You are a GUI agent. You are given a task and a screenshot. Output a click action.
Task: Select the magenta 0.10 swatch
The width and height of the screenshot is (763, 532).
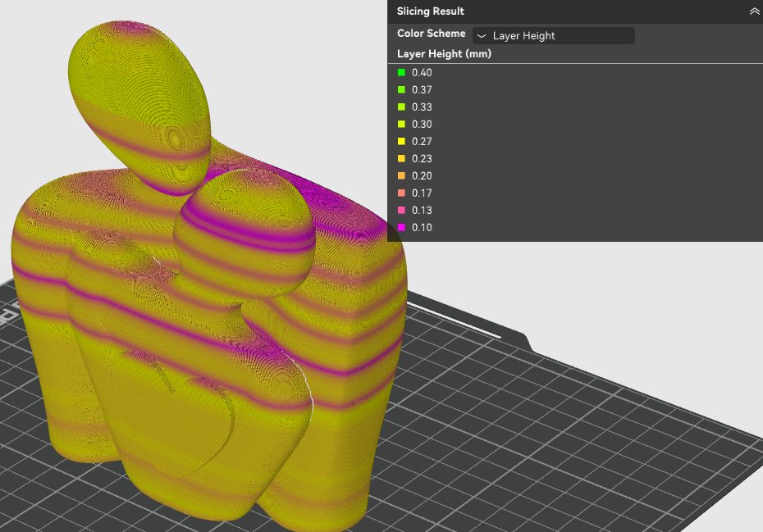401,228
